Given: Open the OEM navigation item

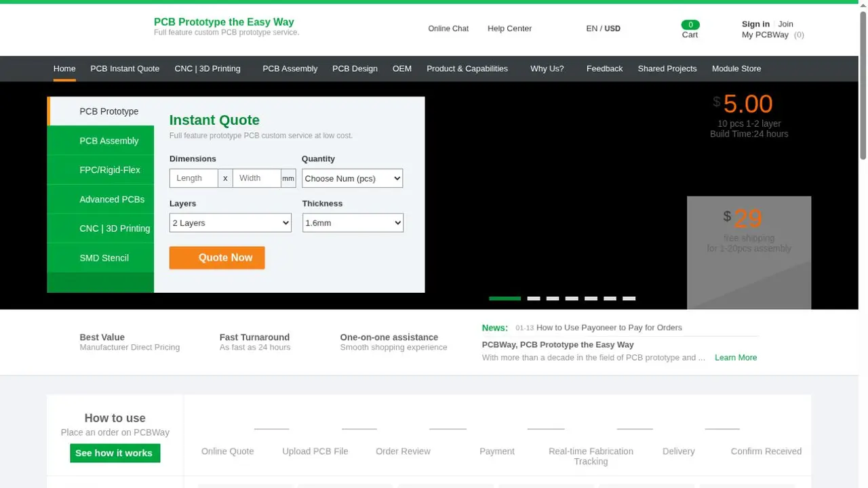Looking at the screenshot, I should click(x=402, y=68).
